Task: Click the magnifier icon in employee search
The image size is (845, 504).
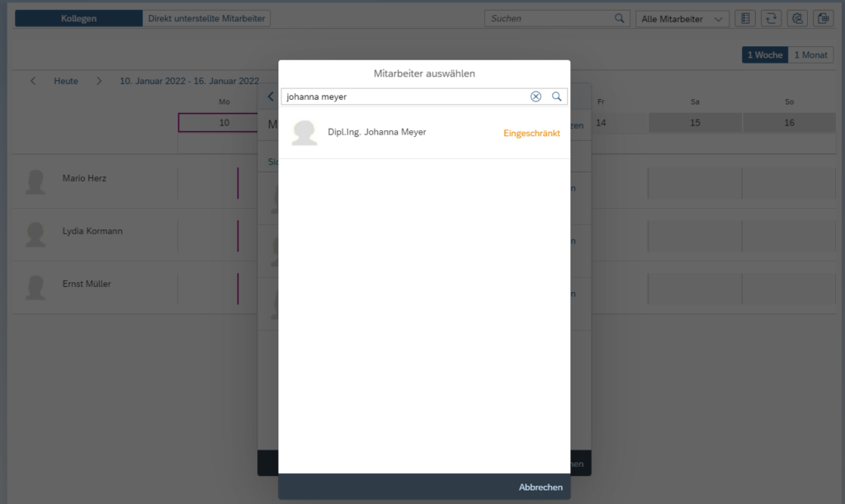Action: pyautogui.click(x=557, y=97)
